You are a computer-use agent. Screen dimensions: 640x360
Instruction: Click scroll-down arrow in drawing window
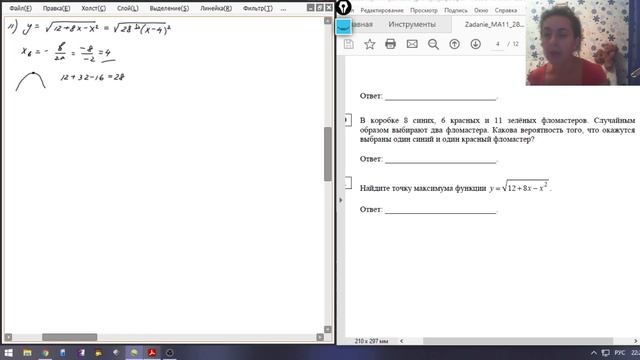pos(328,329)
